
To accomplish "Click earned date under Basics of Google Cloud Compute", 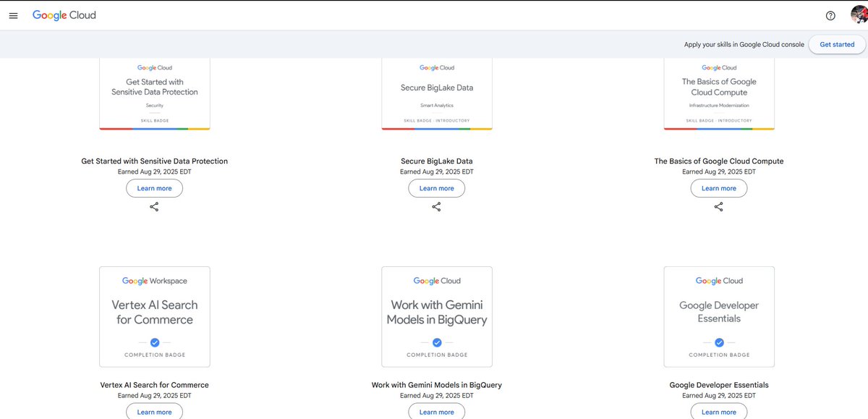I will point(719,172).
